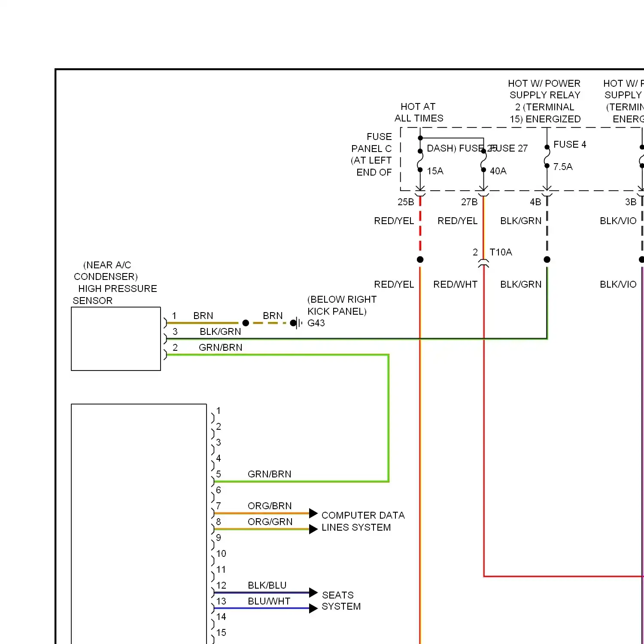The width and height of the screenshot is (644, 644).
Task: Click the 15A fuse symbol
Action: pos(420,161)
